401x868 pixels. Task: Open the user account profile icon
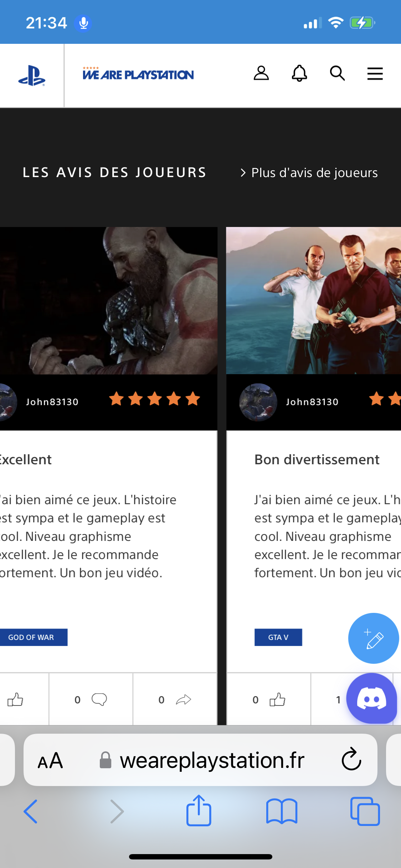tap(261, 73)
